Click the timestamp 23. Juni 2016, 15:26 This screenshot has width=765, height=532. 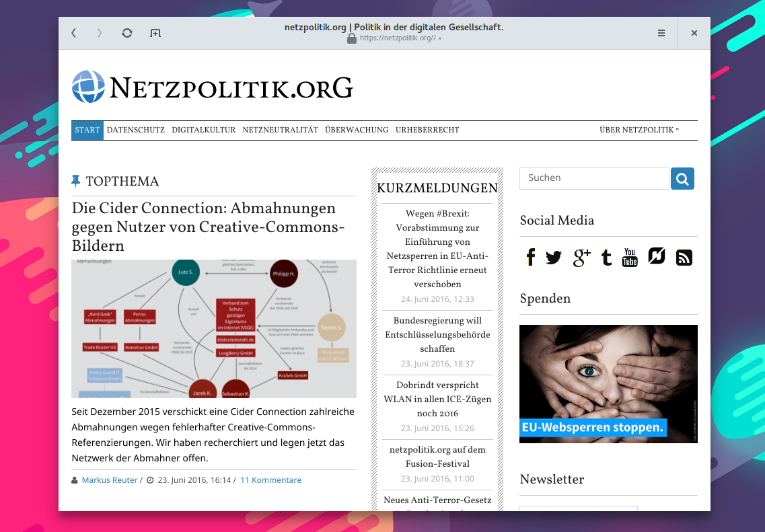437,428
